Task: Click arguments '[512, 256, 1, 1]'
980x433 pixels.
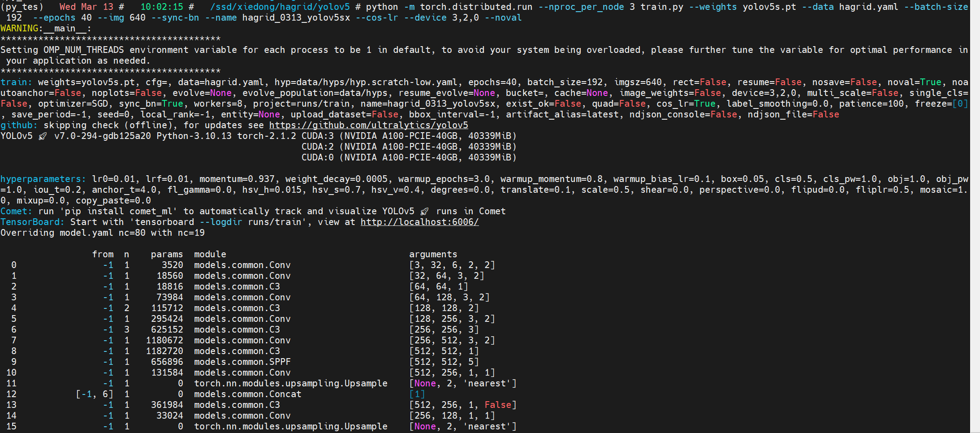Action: 452,372
